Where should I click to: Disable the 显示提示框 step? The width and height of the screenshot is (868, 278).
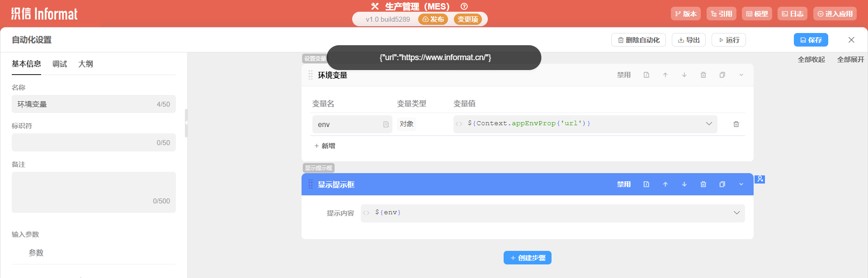click(623, 184)
